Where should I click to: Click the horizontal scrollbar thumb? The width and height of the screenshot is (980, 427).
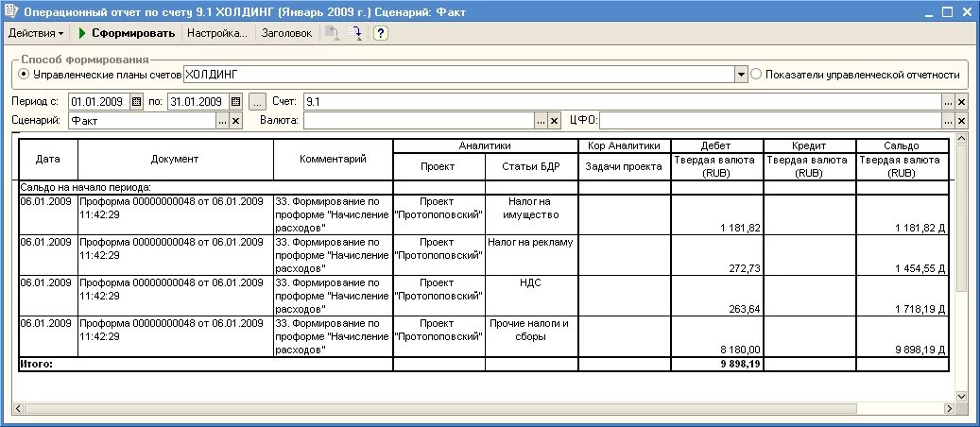[x=440, y=408]
